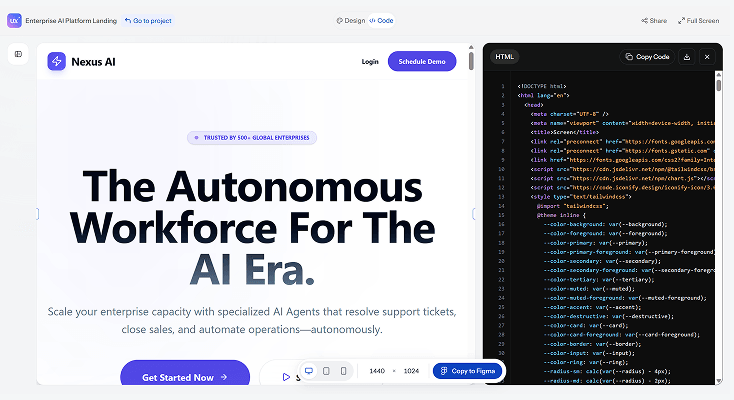Click the '@theme inline {' code line
This screenshot has height=400, width=734.
(x=561, y=215)
